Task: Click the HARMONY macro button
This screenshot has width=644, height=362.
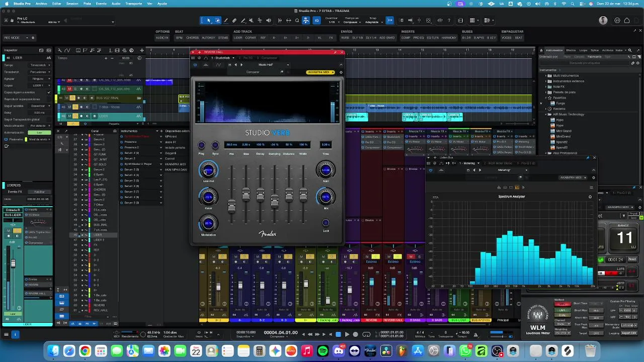Action: [x=448, y=38]
